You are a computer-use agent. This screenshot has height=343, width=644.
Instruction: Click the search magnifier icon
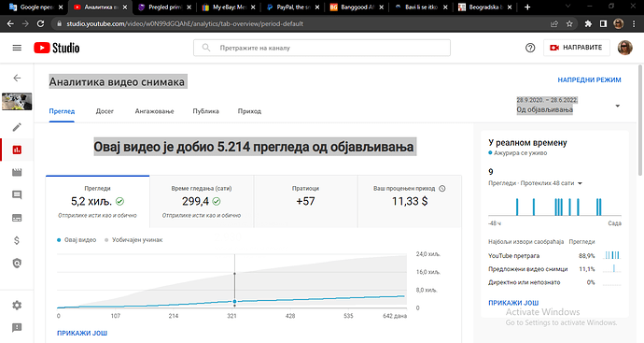[x=206, y=48]
